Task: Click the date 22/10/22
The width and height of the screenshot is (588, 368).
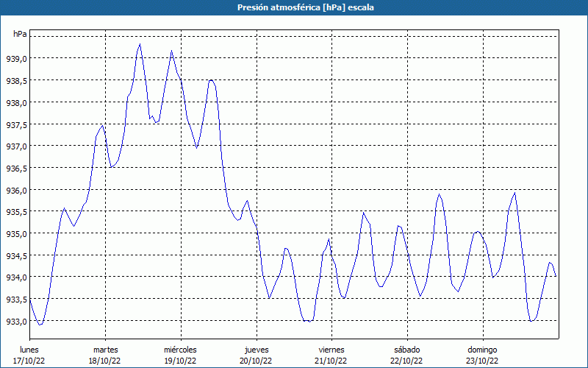Action: (x=407, y=361)
